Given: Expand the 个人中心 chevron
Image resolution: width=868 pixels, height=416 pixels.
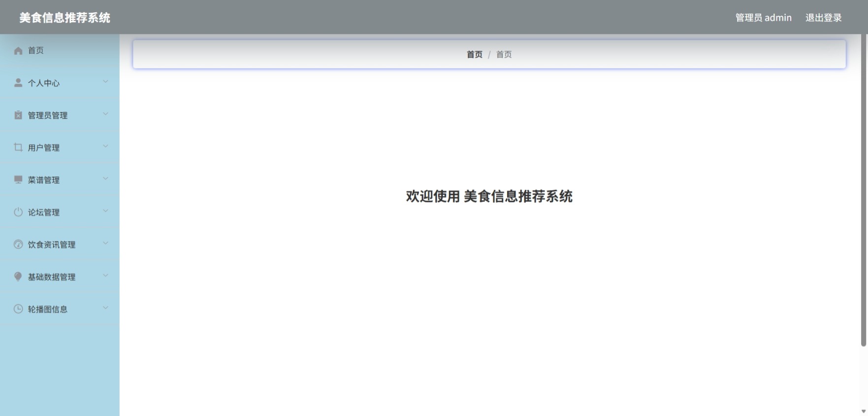Looking at the screenshot, I should tap(105, 82).
